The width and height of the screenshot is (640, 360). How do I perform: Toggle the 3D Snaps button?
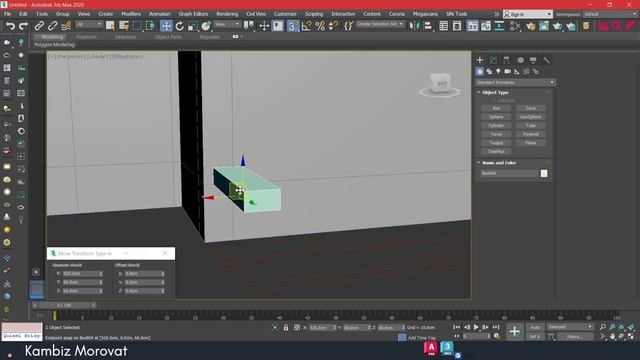coord(293,26)
